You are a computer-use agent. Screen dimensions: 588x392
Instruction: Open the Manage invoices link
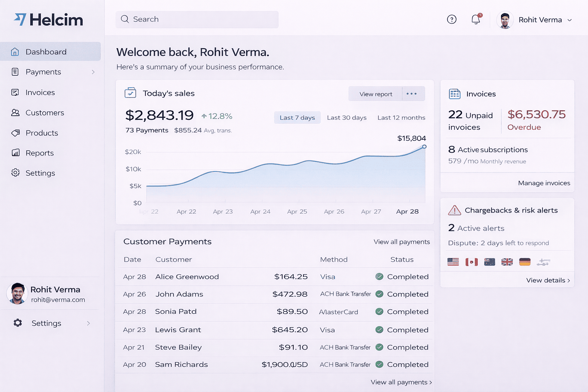point(544,183)
